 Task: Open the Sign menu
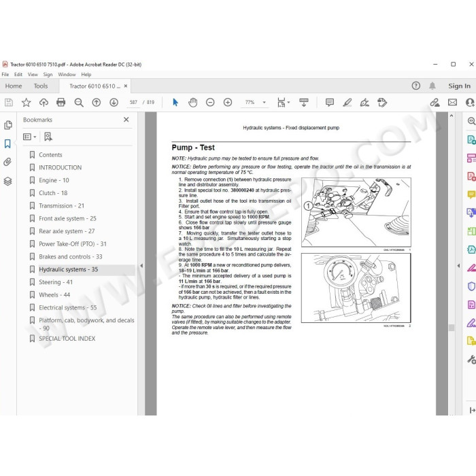coord(48,74)
